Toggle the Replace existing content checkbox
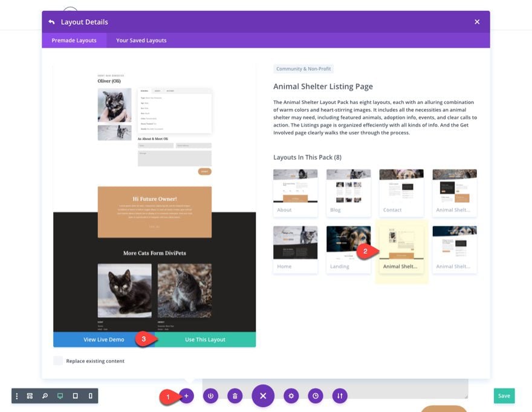This screenshot has width=532, height=412. click(58, 361)
